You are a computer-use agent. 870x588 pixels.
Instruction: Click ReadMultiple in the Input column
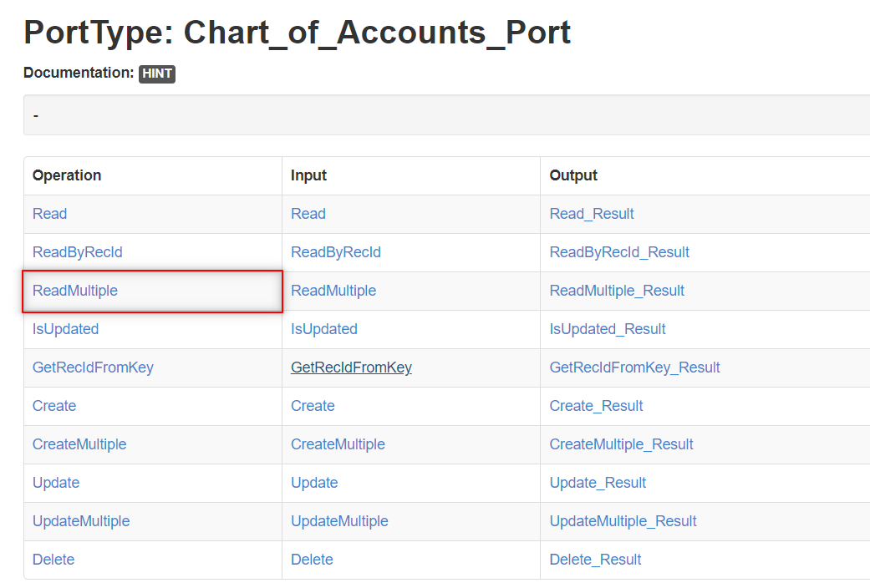point(333,290)
